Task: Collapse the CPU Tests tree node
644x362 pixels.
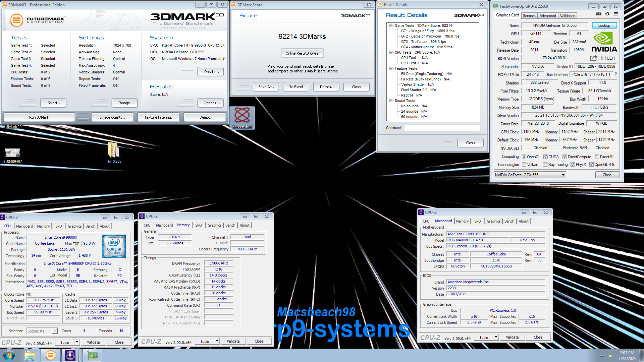Action: (391, 52)
